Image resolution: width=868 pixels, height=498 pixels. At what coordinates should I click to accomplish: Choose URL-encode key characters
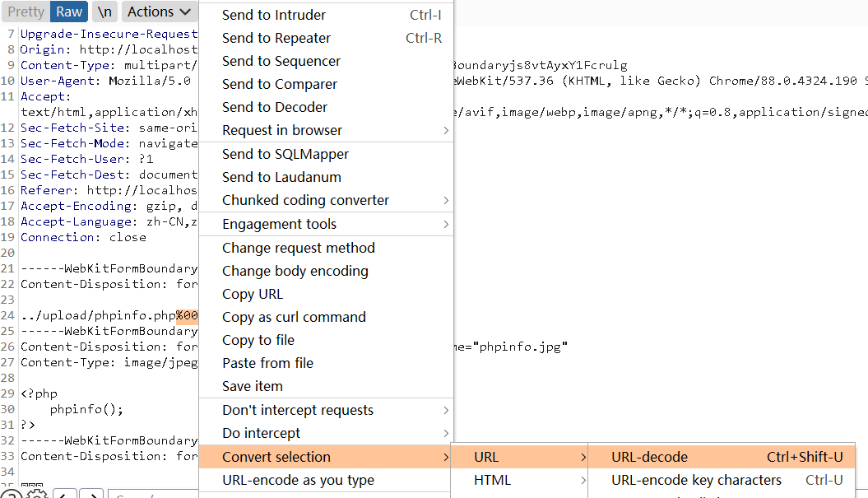[696, 480]
